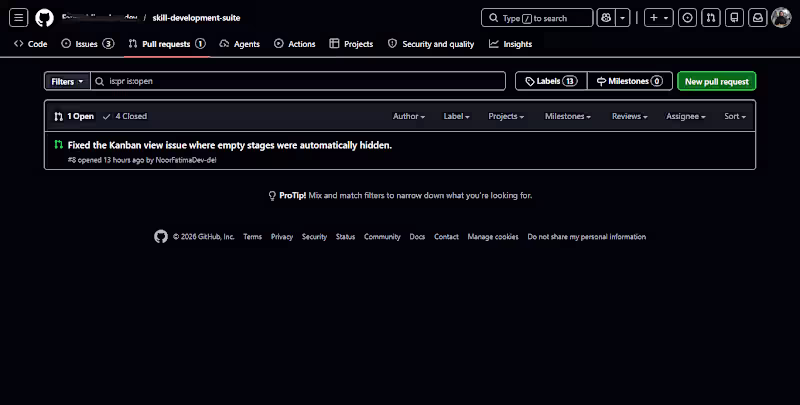Open the footer Security link
The width and height of the screenshot is (800, 405).
[x=314, y=237]
